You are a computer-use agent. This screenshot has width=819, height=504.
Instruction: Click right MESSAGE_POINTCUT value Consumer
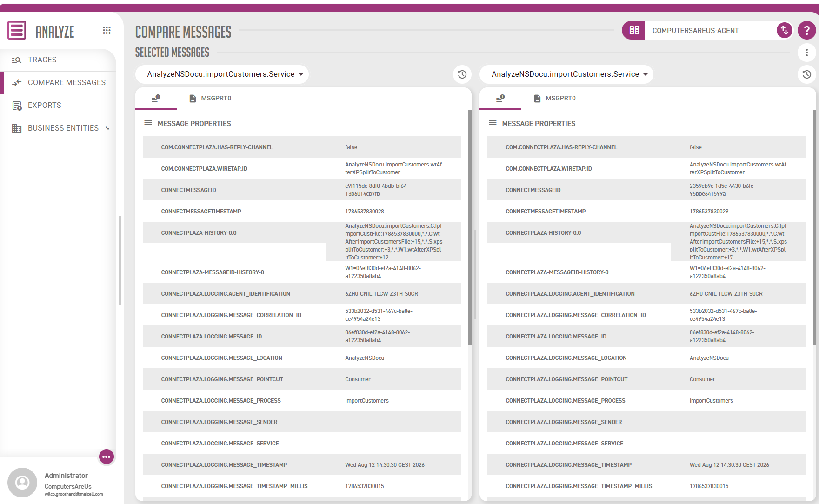click(x=702, y=379)
